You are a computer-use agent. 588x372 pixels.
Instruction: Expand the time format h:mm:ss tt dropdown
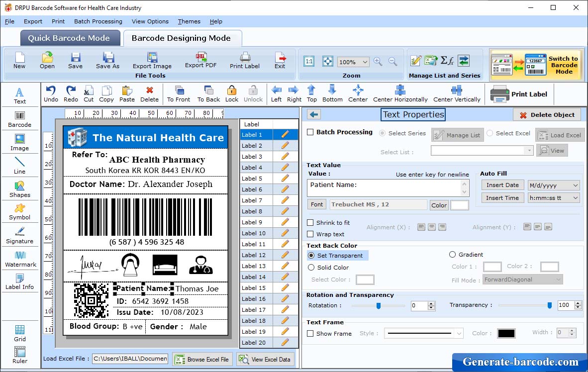tap(575, 198)
